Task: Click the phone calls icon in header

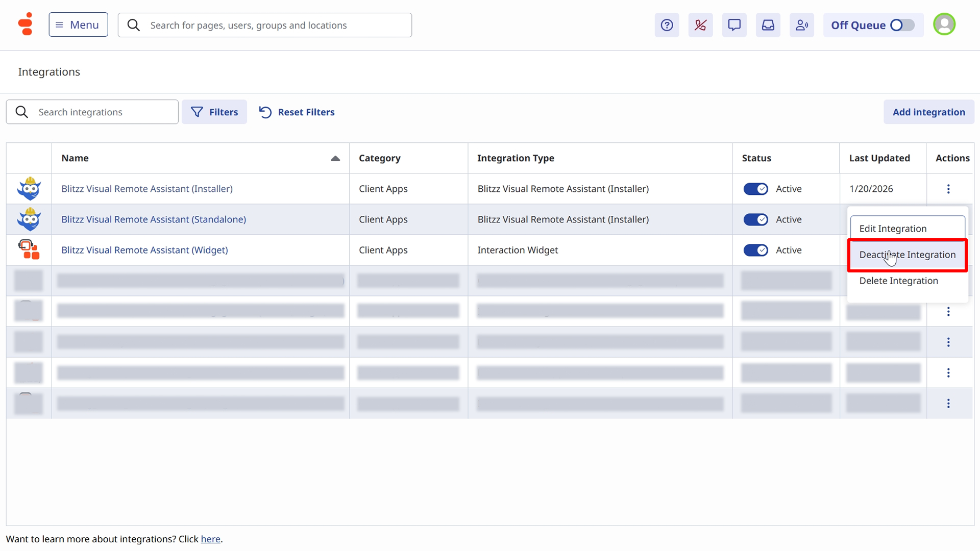Action: [700, 25]
